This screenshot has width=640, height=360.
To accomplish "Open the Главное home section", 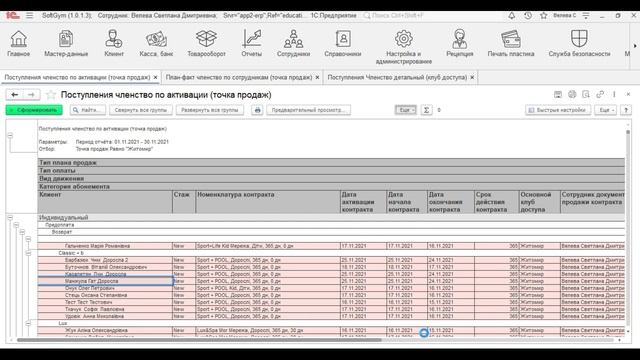I will (x=18, y=44).
